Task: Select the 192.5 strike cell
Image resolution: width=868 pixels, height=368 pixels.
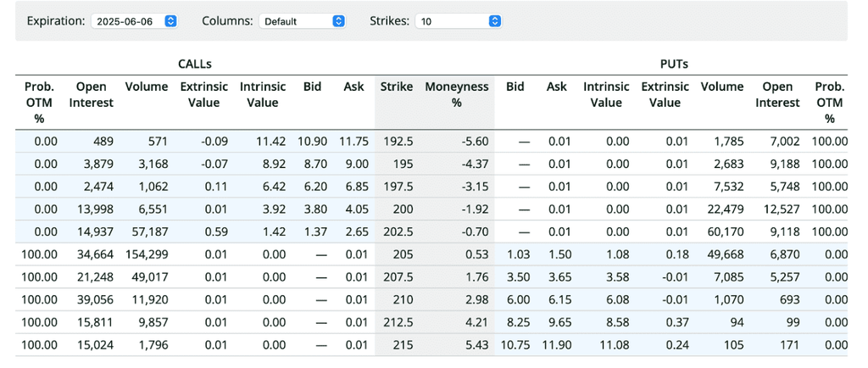Action: pos(398,141)
